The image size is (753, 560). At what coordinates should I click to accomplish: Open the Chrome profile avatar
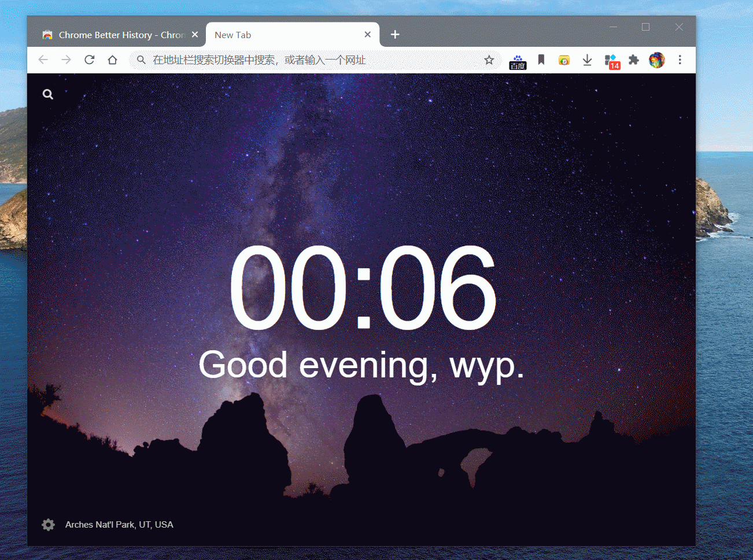[x=657, y=60]
